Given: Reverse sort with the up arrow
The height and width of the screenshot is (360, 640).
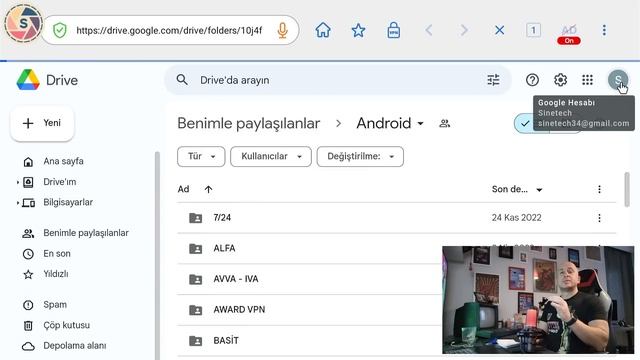Looking at the screenshot, I should tap(208, 189).
